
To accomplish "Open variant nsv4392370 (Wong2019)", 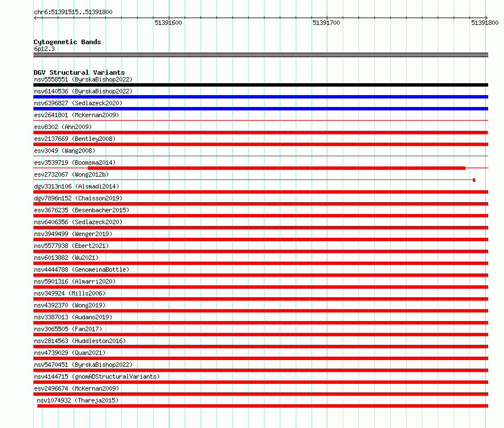I will click(x=70, y=305).
